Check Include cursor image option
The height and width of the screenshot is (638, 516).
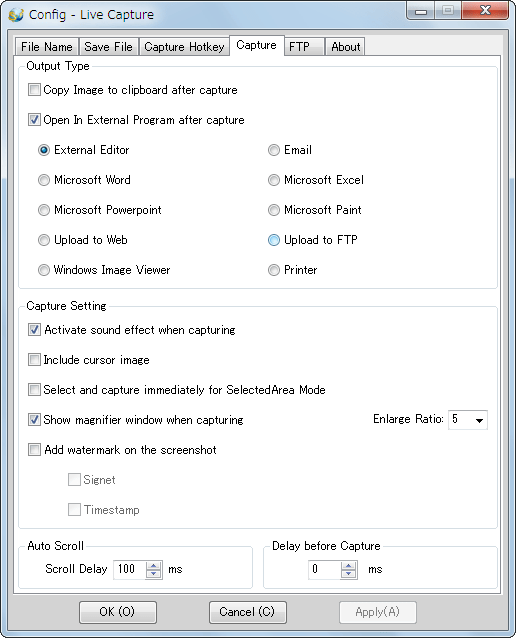click(x=34, y=360)
